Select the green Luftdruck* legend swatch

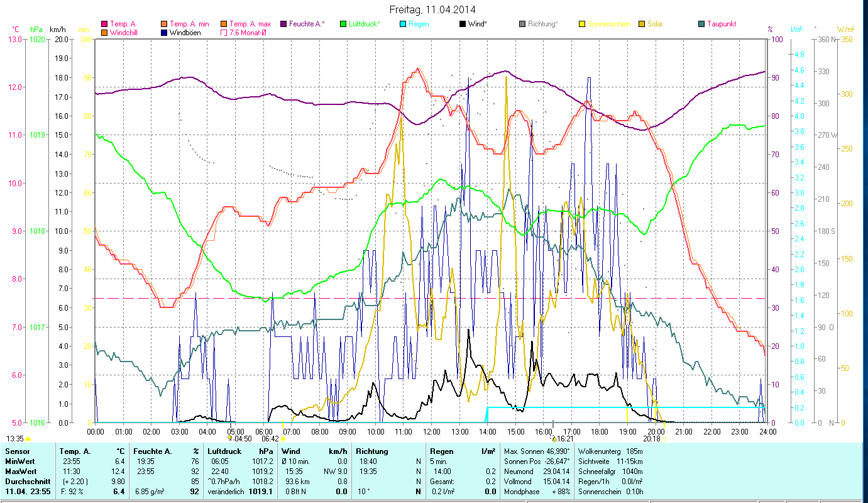coord(343,24)
